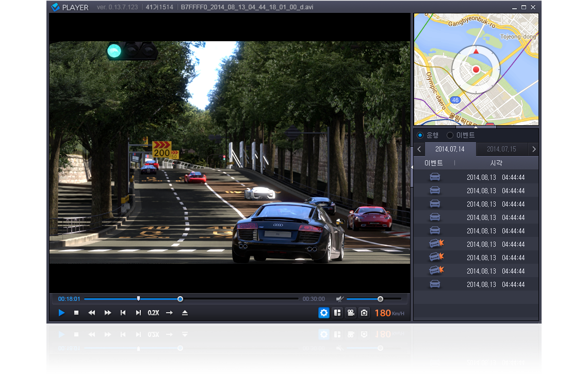Click the version number ver. 0.13.7.123
This screenshot has height=374, width=588.
[117, 7]
